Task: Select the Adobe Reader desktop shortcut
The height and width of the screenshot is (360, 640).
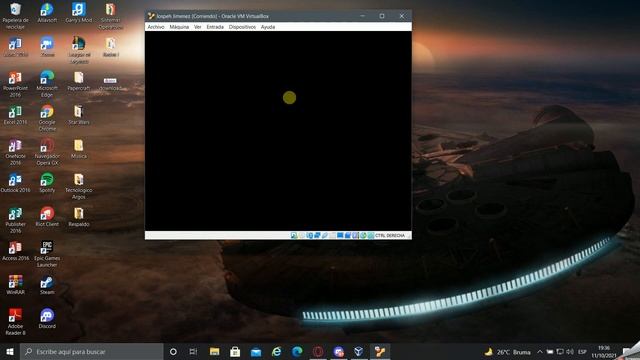Action: [x=15, y=322]
